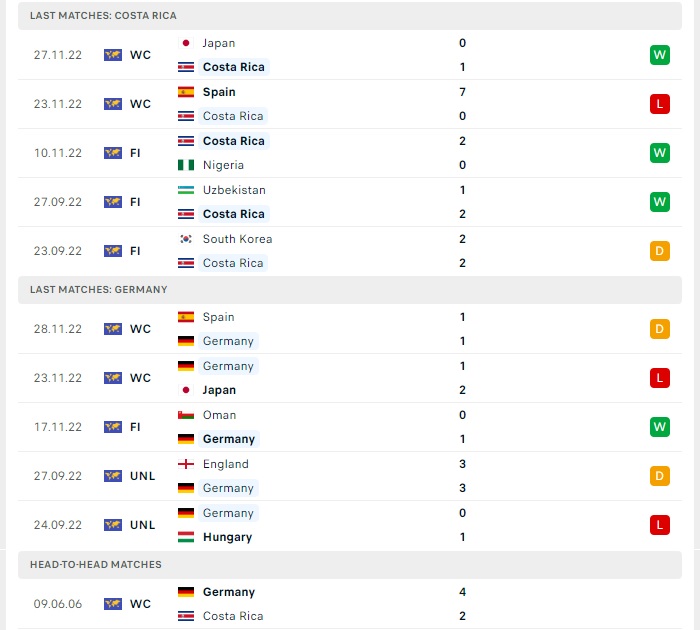This screenshot has height=630, width=700.
Task: Open the Last Matches: Costa Rica header
Action: click(x=350, y=16)
